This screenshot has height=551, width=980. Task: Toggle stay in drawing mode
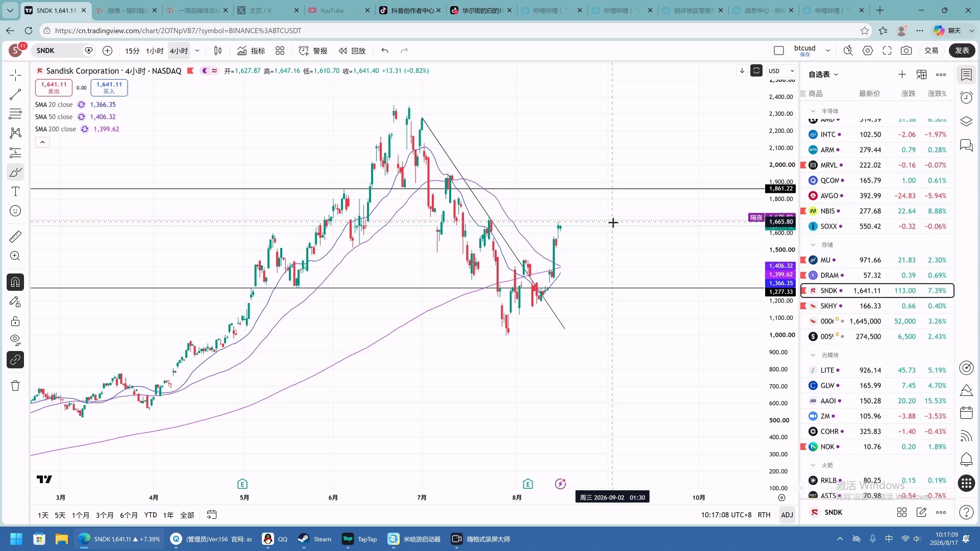[15, 302]
